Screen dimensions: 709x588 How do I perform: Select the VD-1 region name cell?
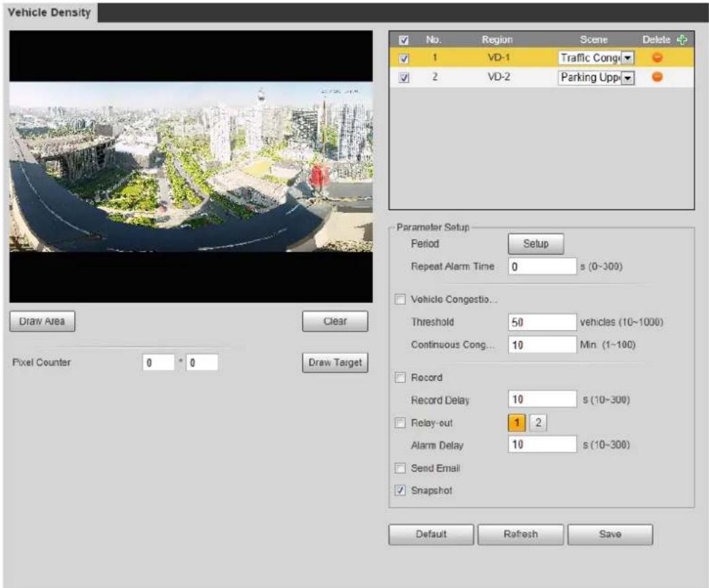click(x=499, y=57)
